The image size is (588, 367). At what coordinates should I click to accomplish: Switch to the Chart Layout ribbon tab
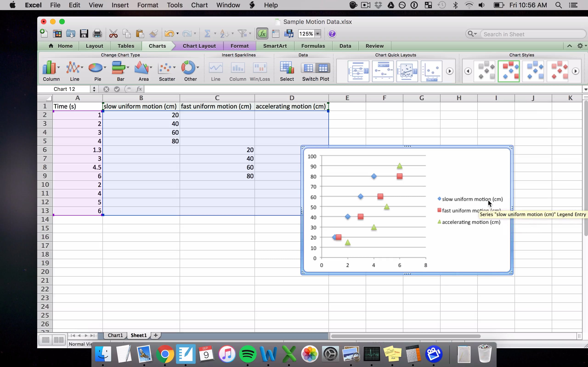[199, 46]
